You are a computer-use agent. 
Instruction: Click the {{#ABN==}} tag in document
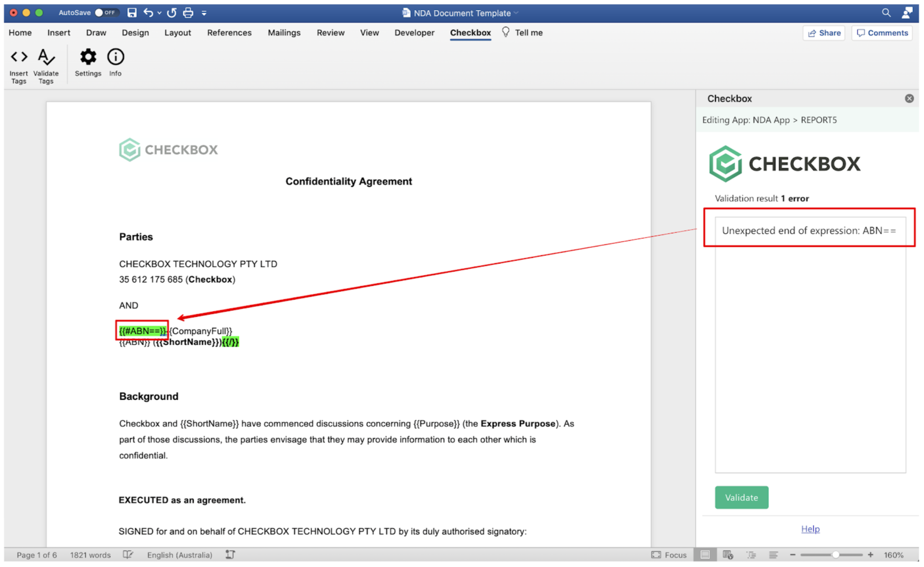143,331
